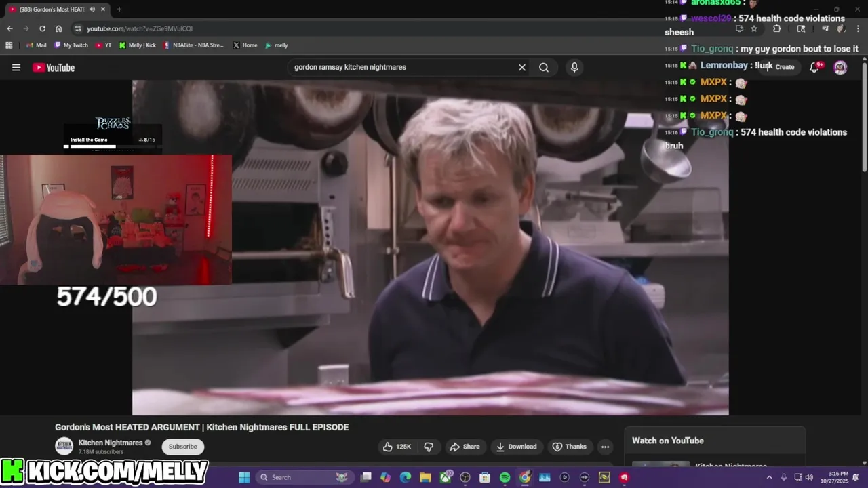Open the X Home bookmark

[x=245, y=45]
